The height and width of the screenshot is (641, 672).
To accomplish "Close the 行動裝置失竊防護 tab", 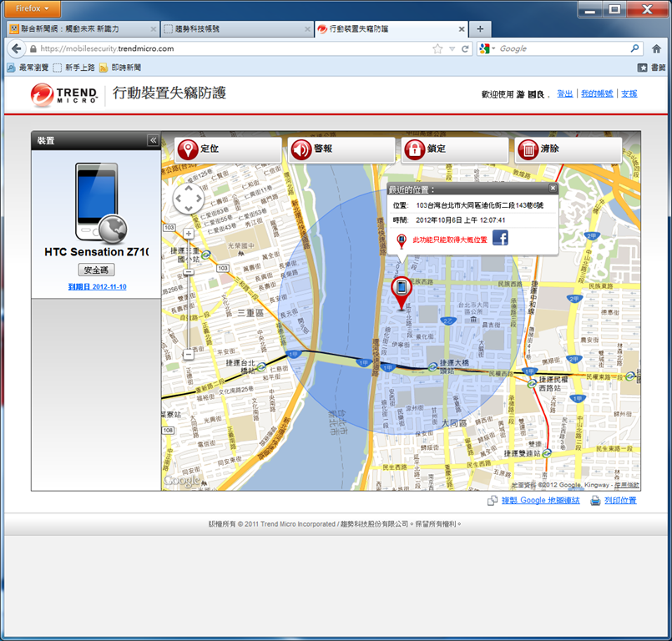I will (x=462, y=29).
